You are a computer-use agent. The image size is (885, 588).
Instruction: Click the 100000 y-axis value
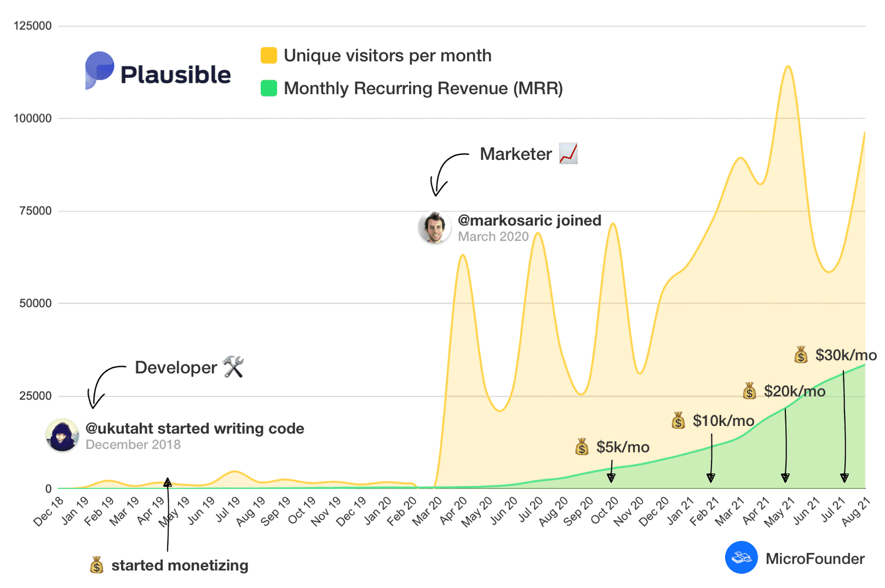[x=33, y=118]
